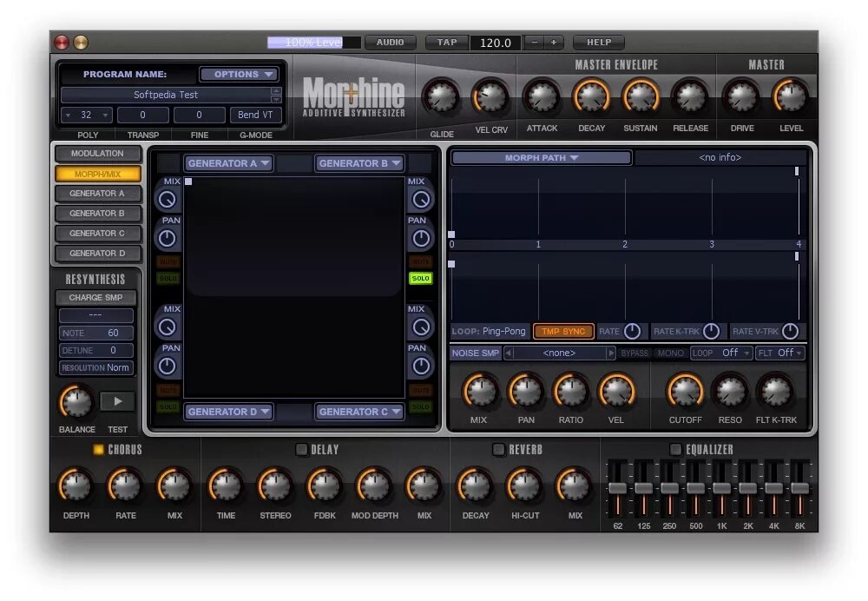Click the Master Envelope Decay knob
This screenshot has width=868, height=601.
click(591, 97)
